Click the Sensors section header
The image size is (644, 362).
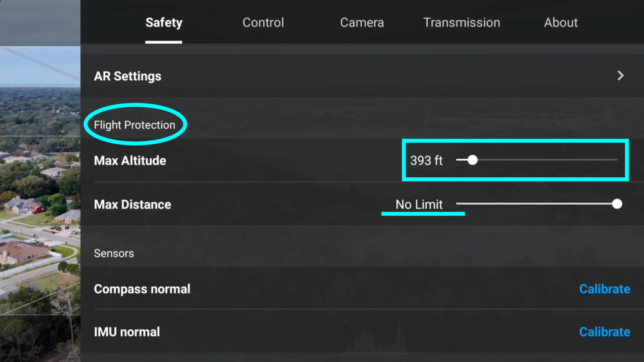(x=114, y=253)
